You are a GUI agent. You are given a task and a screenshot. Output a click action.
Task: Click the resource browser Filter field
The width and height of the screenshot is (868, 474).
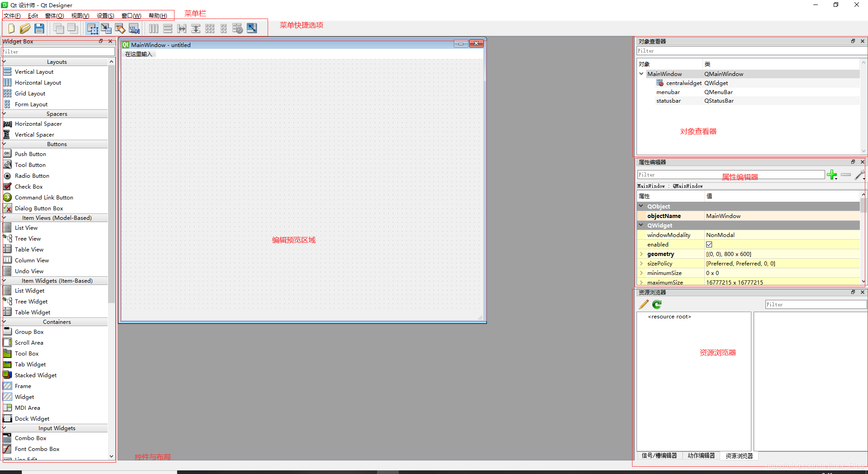(x=816, y=305)
